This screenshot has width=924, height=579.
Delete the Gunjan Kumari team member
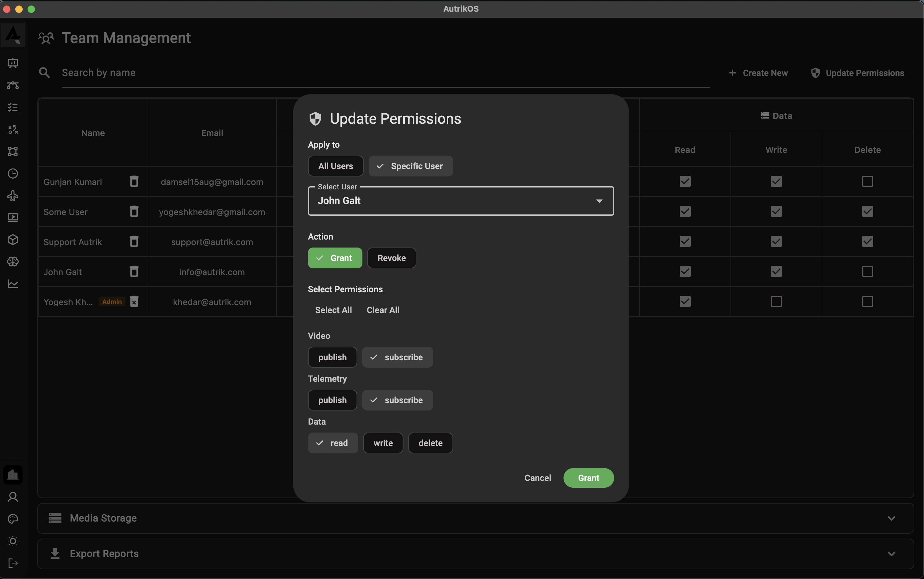[x=133, y=181]
